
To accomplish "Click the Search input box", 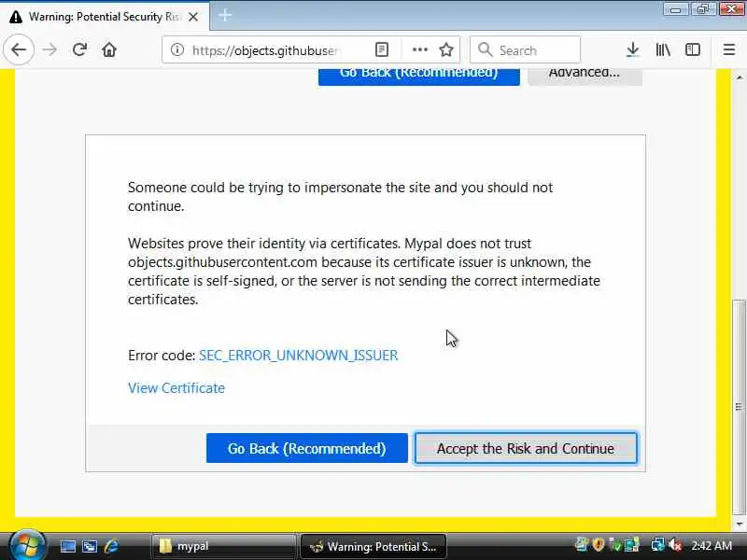I will (x=525, y=50).
